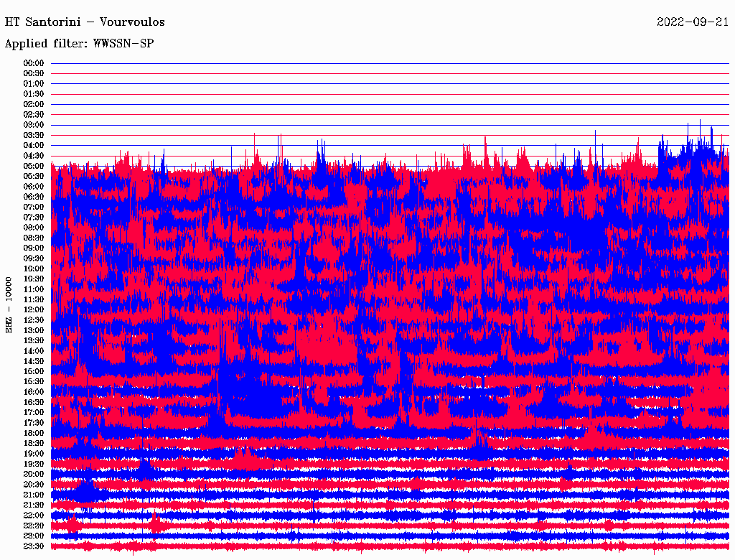Select the 18:30 time label

coord(34,444)
